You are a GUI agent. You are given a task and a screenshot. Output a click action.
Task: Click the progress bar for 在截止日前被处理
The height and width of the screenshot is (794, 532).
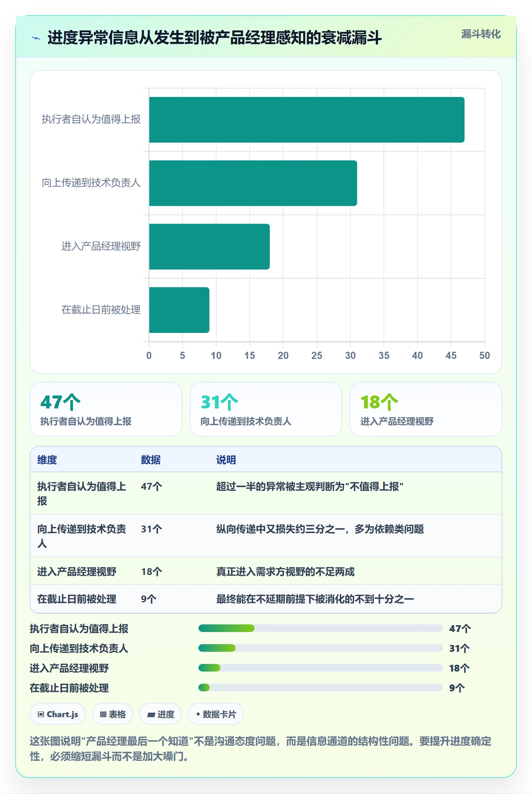click(x=320, y=688)
